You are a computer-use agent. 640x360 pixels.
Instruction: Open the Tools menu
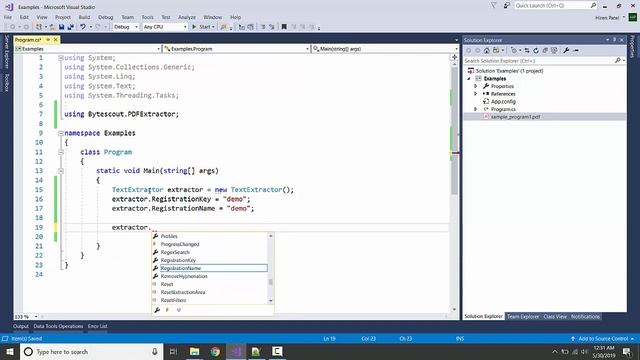(147, 17)
